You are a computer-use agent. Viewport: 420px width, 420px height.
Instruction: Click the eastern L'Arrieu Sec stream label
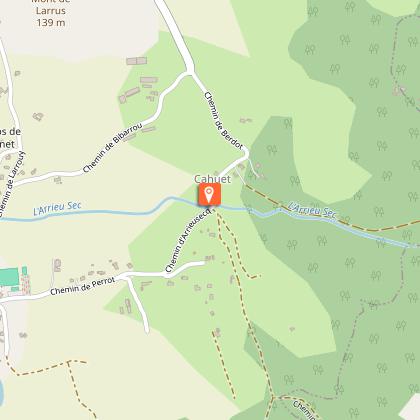click(x=312, y=209)
